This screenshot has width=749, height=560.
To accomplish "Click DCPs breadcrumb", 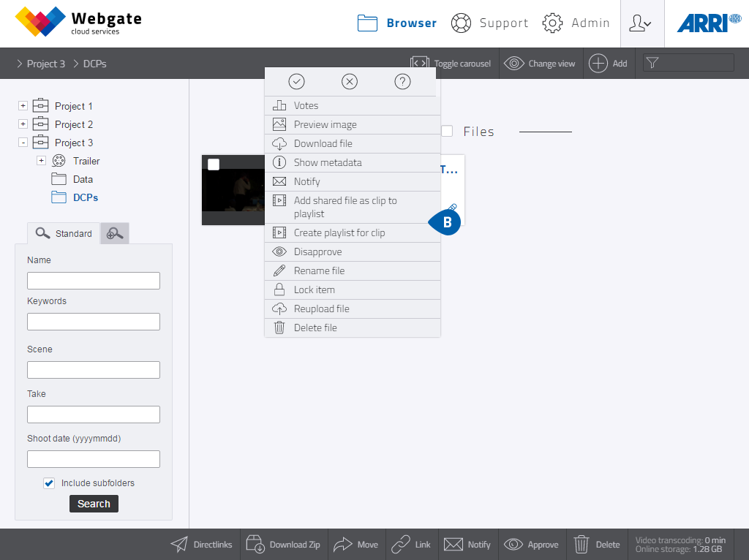I will (94, 64).
